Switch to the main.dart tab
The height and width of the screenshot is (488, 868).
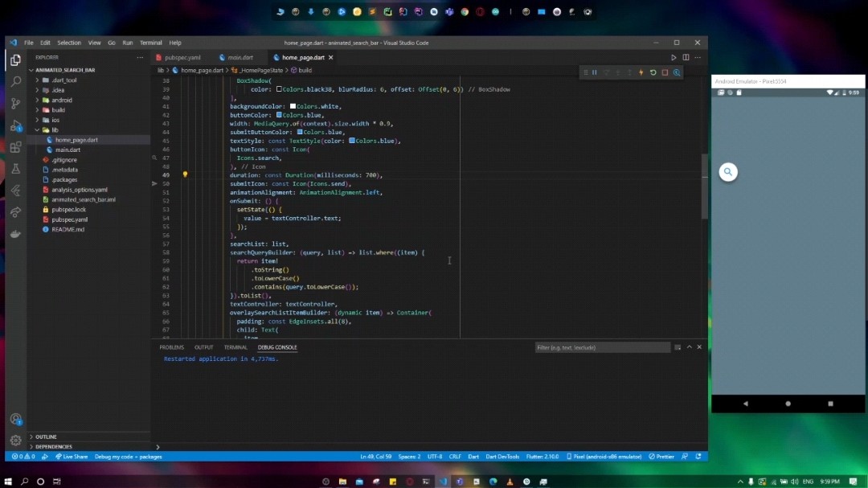pos(240,58)
